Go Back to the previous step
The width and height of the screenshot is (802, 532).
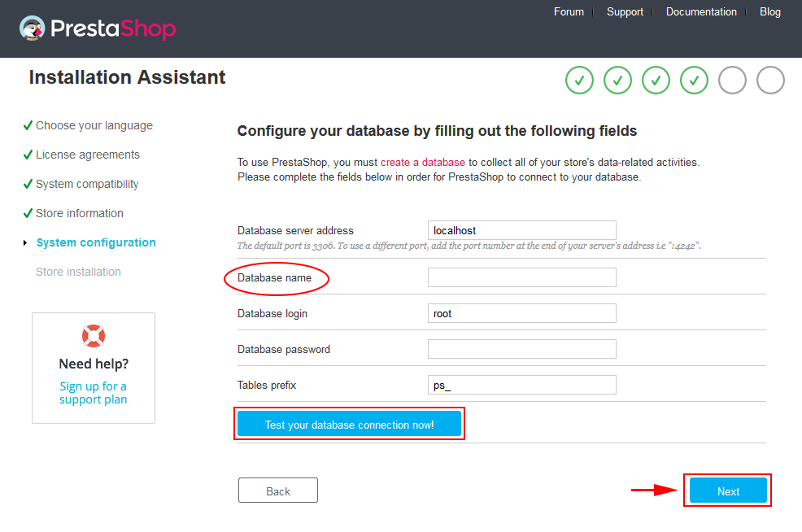pos(277,491)
